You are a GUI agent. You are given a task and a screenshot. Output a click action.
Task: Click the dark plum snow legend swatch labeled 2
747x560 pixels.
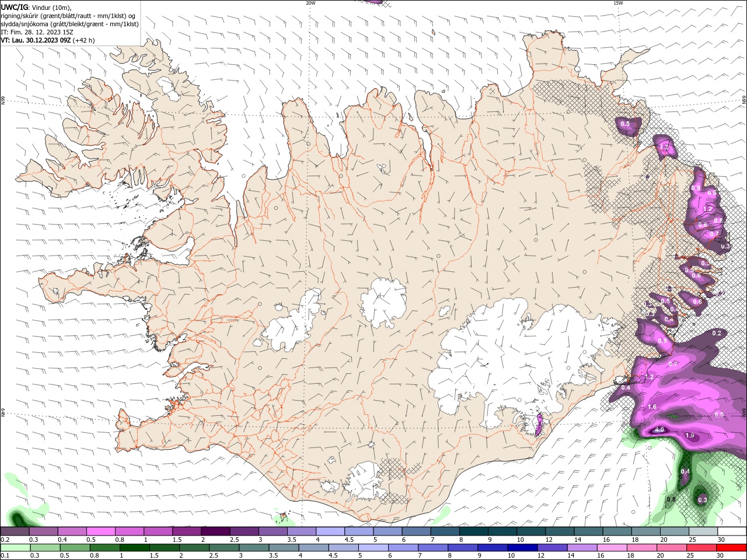[x=215, y=531]
